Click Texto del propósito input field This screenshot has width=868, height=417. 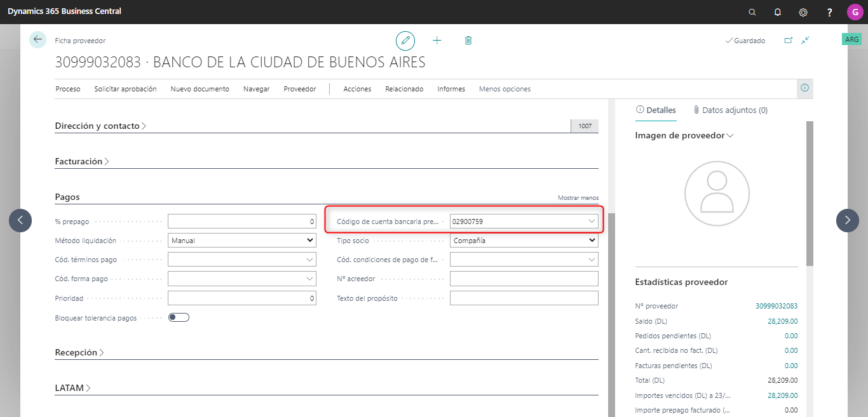524,298
